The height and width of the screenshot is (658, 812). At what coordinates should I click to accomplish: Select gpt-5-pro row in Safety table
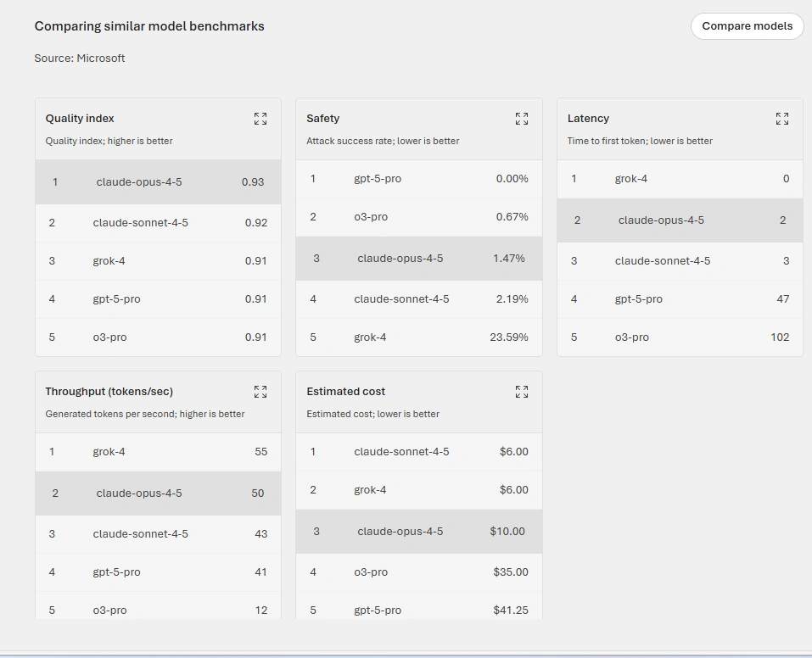[419, 179]
